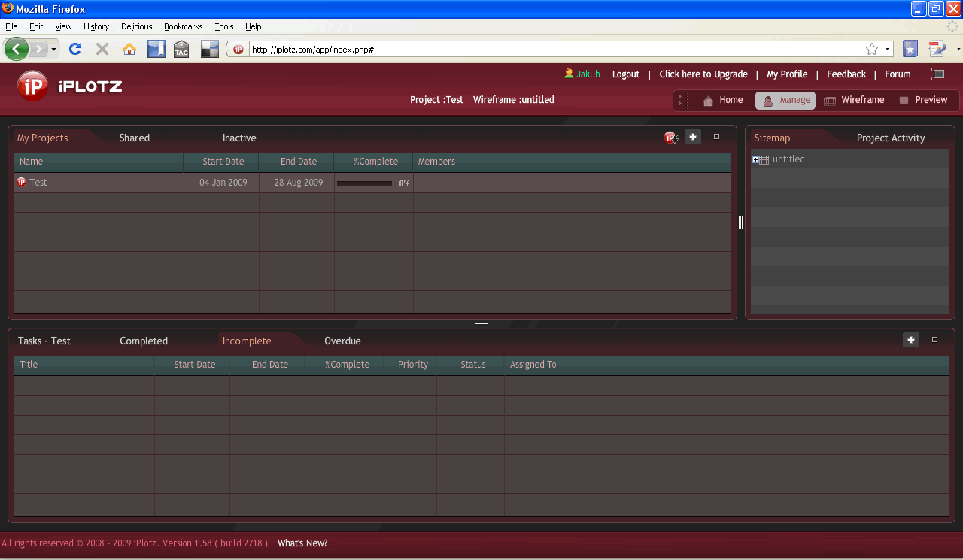This screenshot has width=963, height=560.
Task: Click the TAG toolbar icon
Action: click(181, 49)
